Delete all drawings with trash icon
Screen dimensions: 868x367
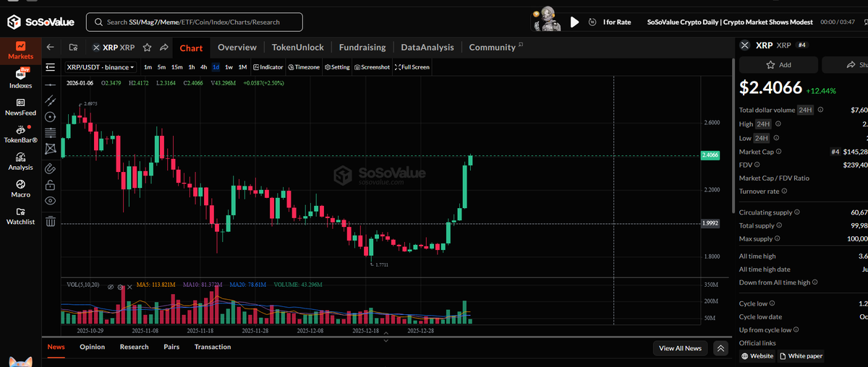[x=51, y=221]
